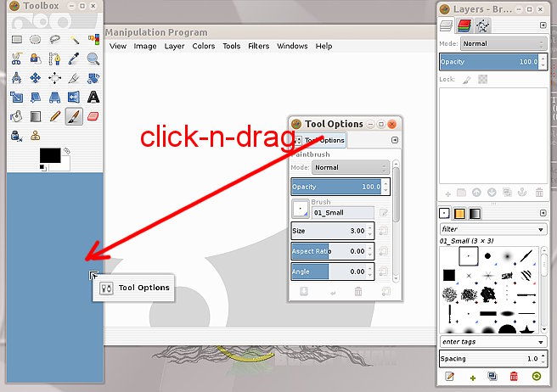The width and height of the screenshot is (557, 392).
Task: Select the Zoom magnifier tool
Action: 93,59
